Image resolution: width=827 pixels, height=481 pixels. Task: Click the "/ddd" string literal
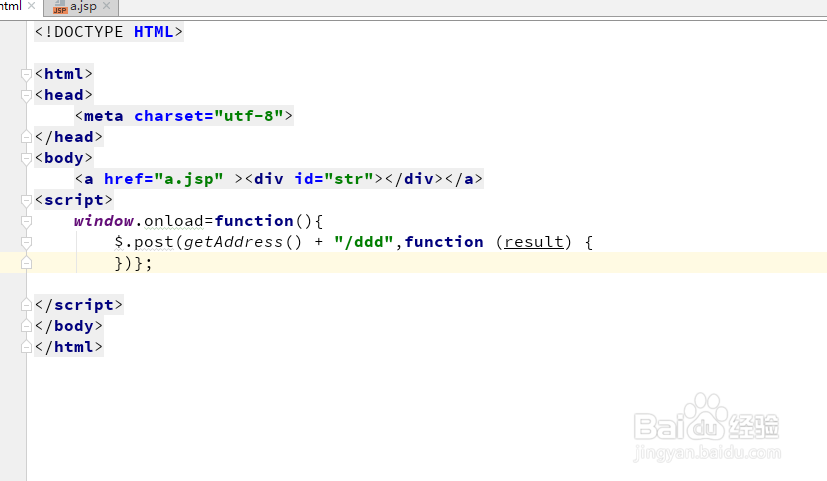[x=364, y=242]
